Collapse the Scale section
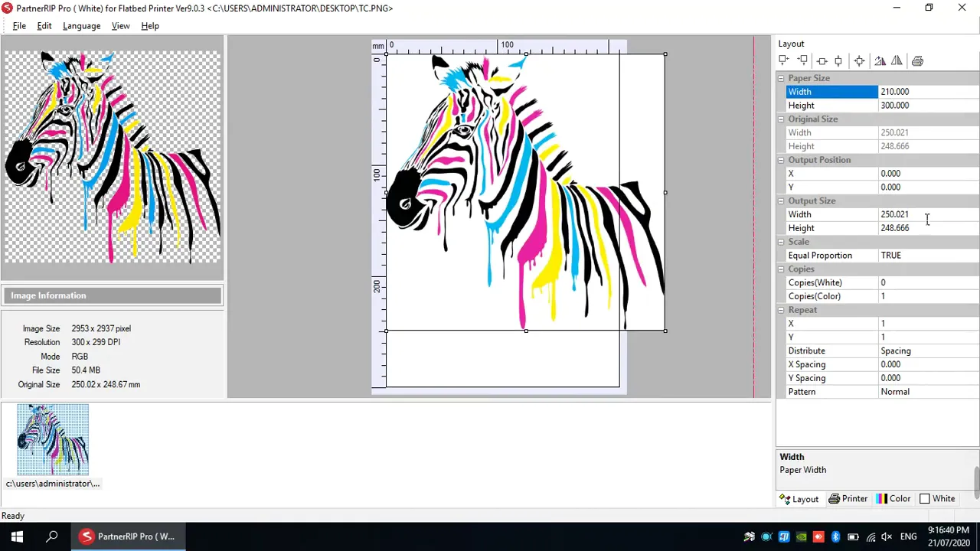The height and width of the screenshot is (551, 980). [781, 242]
